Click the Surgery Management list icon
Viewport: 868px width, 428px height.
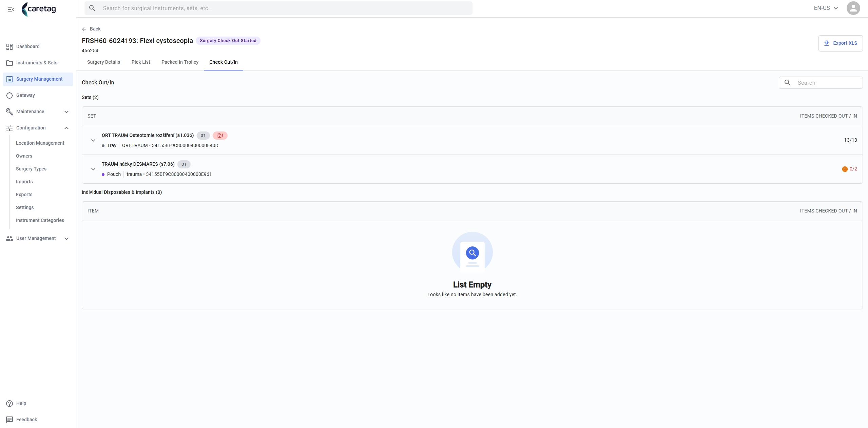9,79
